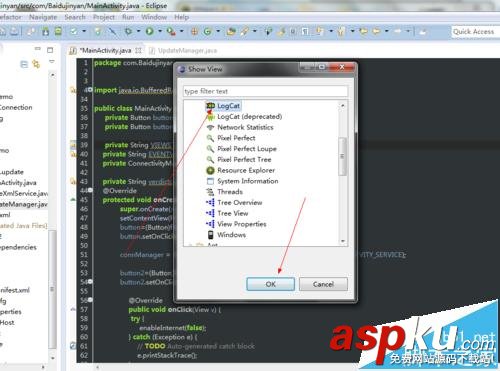The image size is (500, 371).
Task: Open the Run configurations dropdown arrow
Action: (x=160, y=31)
